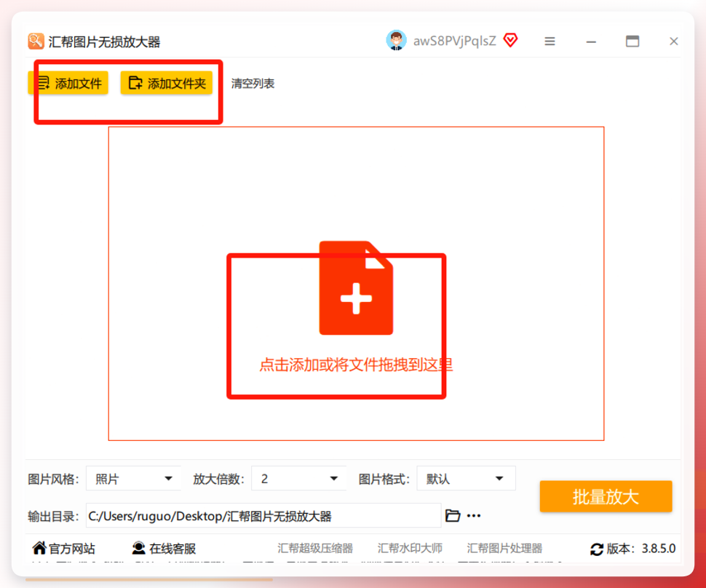706x588 pixels.
Task: Clear the list with 清空列表
Action: tap(253, 84)
